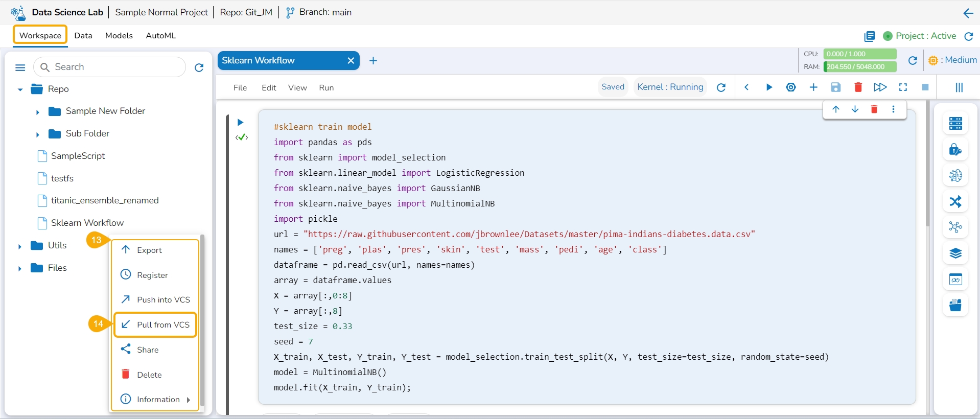
Task: Switch to the Models tab
Action: click(119, 36)
